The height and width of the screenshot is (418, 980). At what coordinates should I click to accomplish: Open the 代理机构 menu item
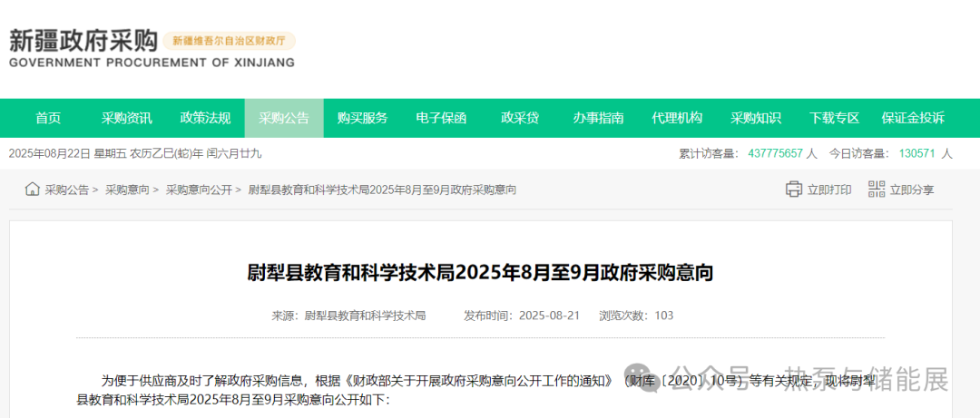click(x=677, y=118)
